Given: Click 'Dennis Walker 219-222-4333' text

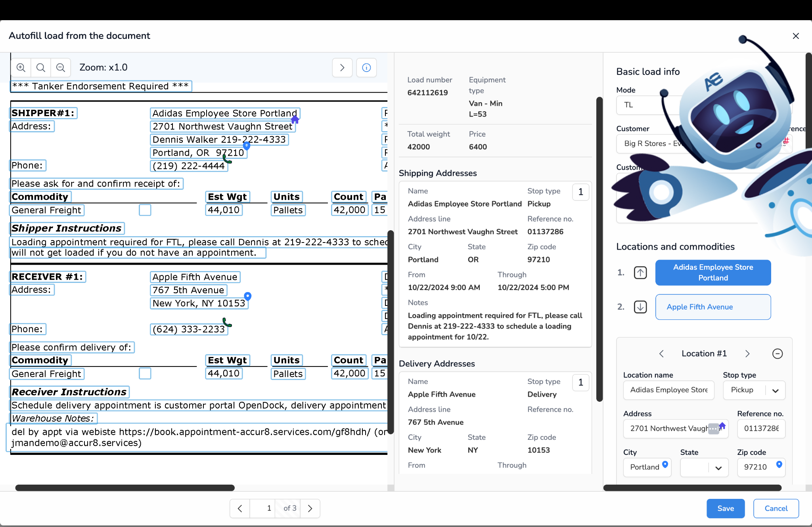Looking at the screenshot, I should click(219, 139).
